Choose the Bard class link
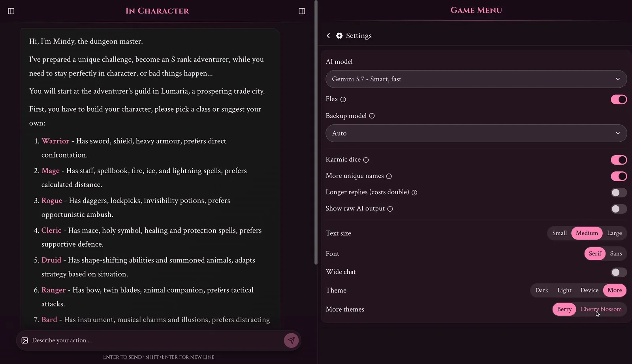This screenshot has height=364, width=632. click(49, 319)
